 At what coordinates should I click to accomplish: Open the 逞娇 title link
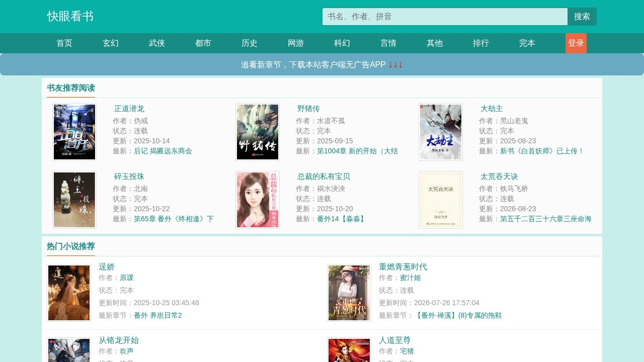[107, 267]
